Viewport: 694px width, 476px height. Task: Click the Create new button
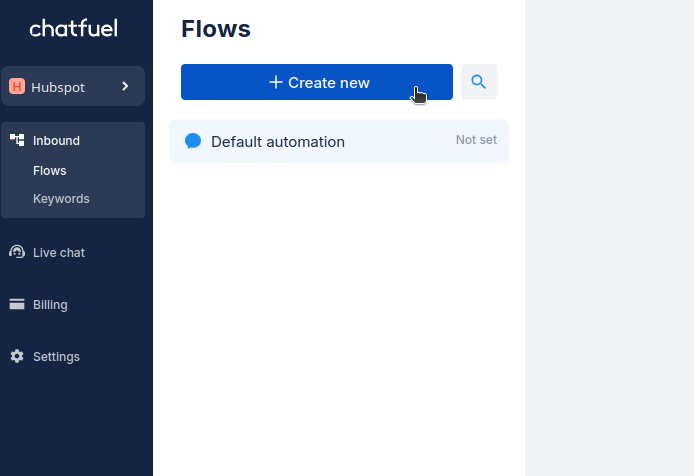pyautogui.click(x=317, y=82)
